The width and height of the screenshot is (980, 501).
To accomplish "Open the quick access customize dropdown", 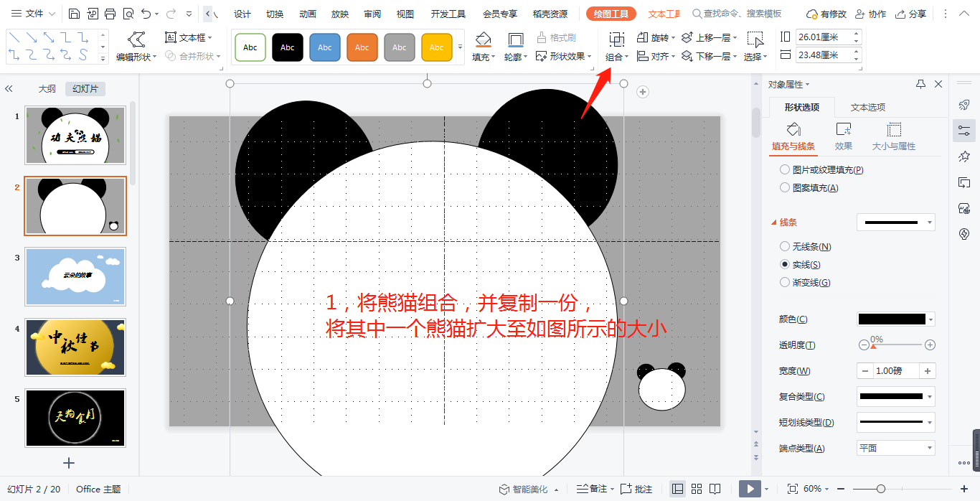I will tap(189, 14).
